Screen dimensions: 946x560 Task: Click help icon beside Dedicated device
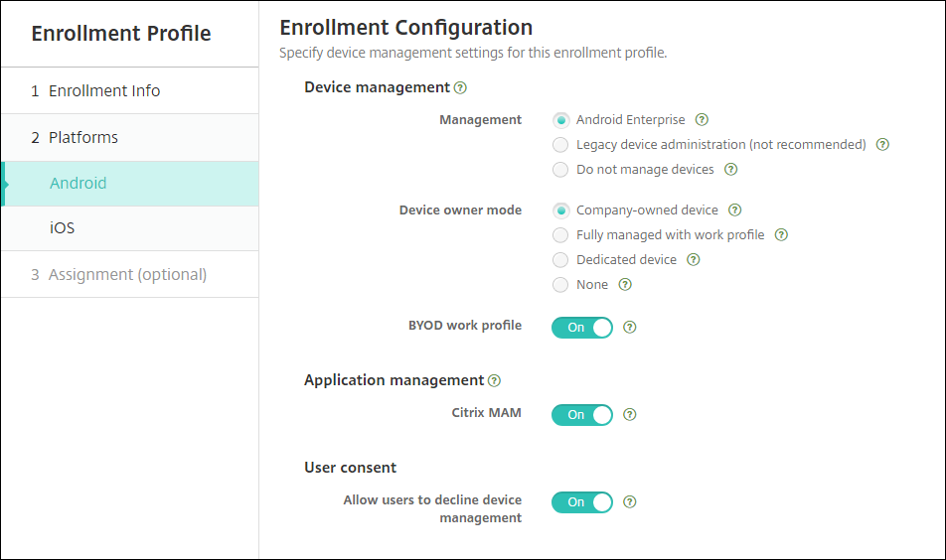(693, 260)
